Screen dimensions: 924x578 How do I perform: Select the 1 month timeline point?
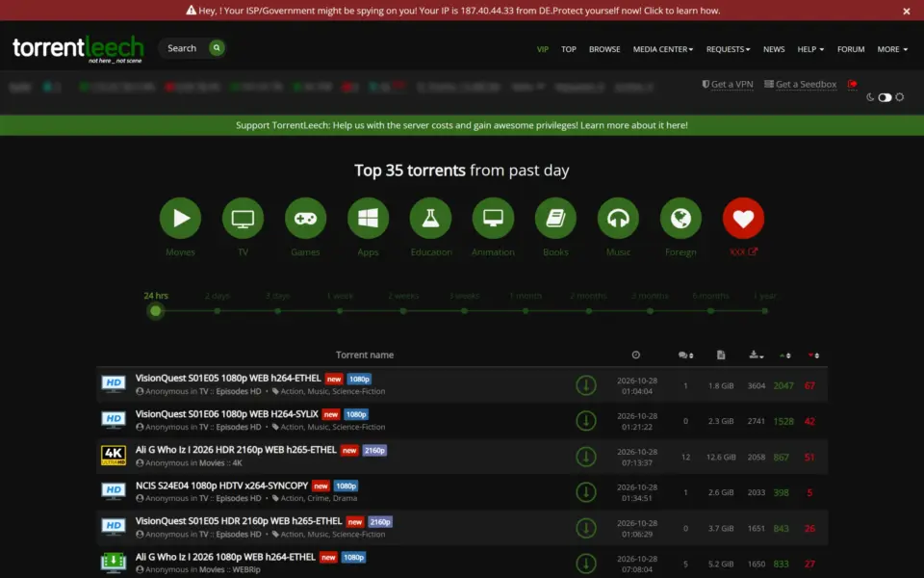click(526, 311)
